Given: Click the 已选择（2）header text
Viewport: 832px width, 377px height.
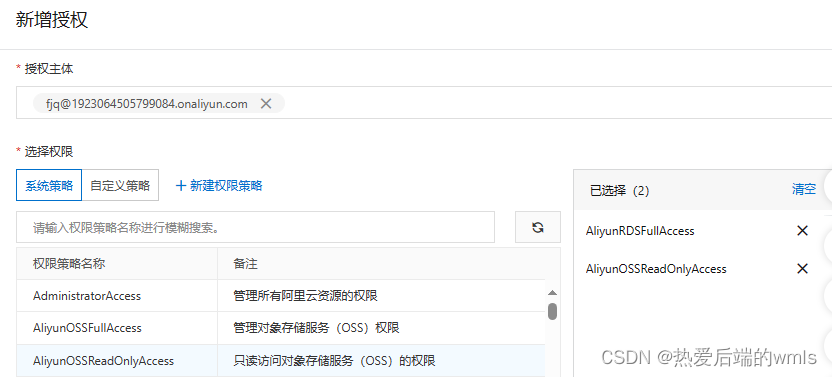Looking at the screenshot, I should pos(620,191).
